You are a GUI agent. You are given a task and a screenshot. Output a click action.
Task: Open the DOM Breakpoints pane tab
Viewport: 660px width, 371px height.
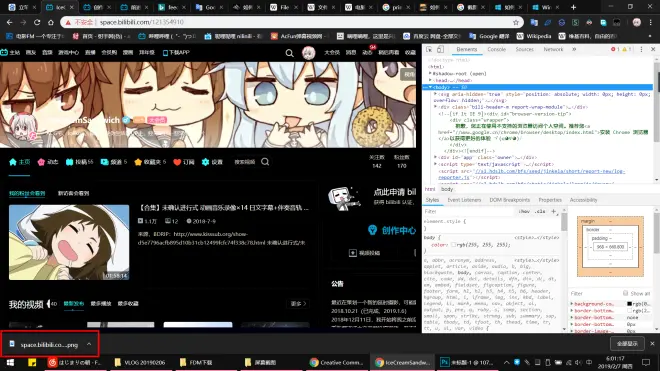tap(510, 200)
